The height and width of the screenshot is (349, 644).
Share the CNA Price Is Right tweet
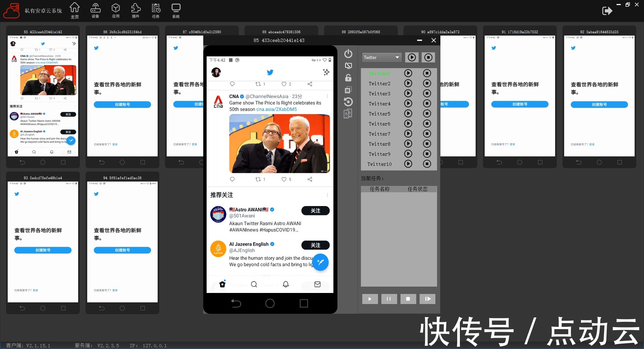[310, 179]
